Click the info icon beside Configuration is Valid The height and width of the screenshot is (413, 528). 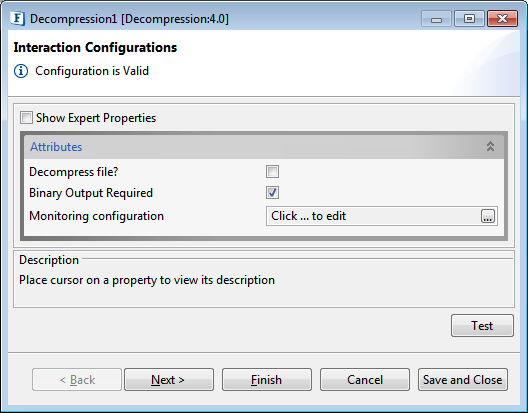tap(21, 71)
